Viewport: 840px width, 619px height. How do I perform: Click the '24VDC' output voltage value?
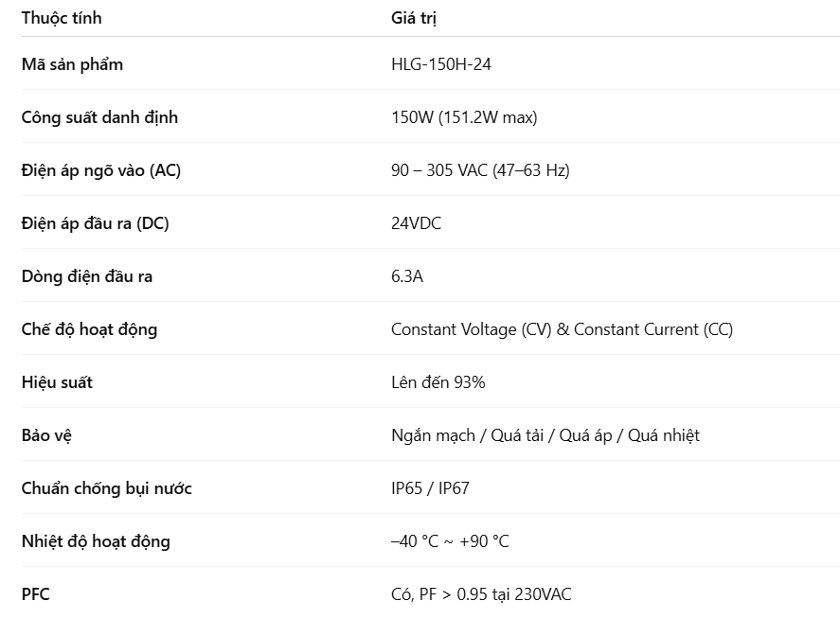click(417, 223)
